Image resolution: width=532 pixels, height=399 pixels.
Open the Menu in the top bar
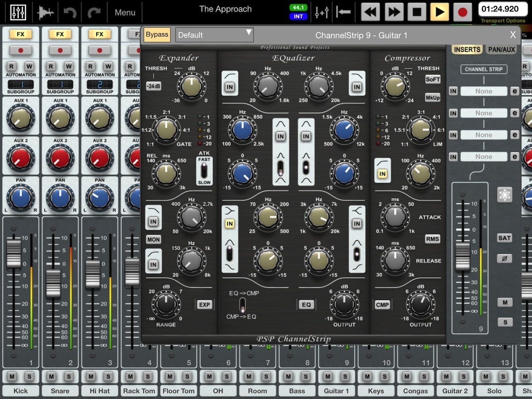coord(125,12)
